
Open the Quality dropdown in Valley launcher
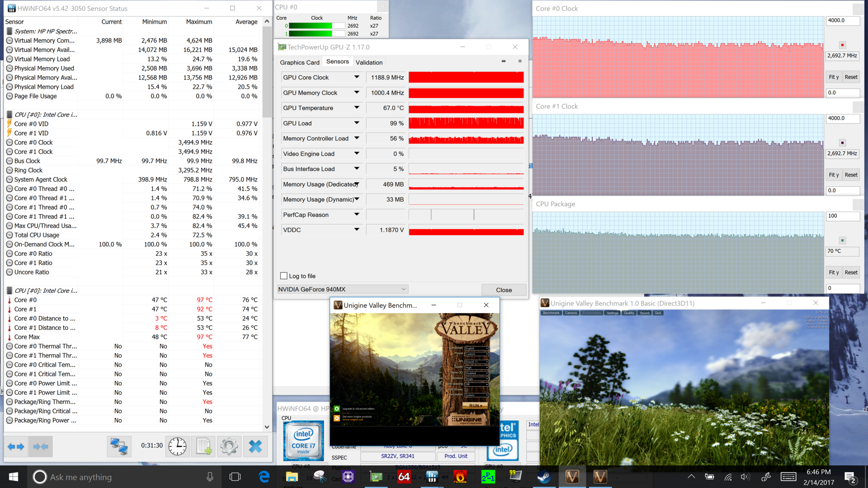coord(476,367)
